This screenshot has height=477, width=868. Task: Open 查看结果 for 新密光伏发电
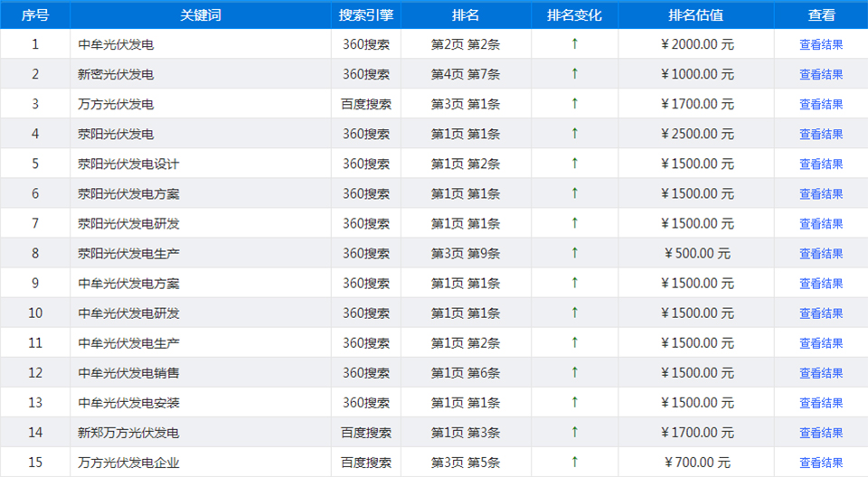(x=821, y=74)
